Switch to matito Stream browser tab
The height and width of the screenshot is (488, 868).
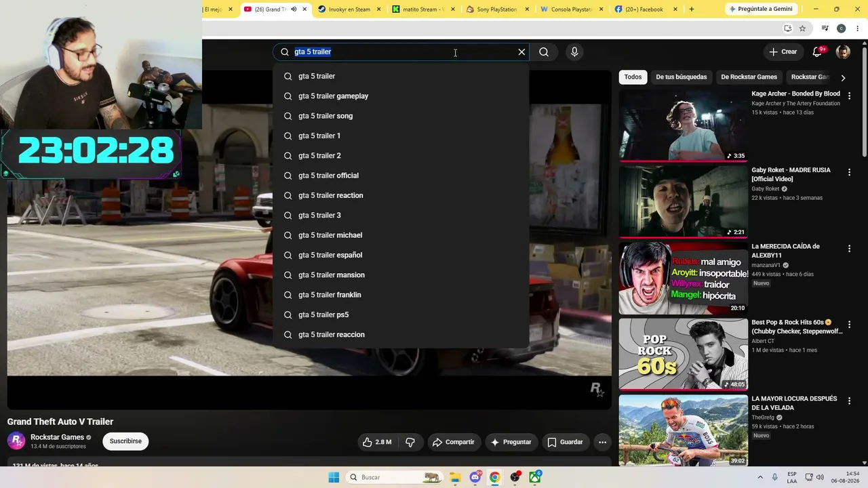[423, 9]
